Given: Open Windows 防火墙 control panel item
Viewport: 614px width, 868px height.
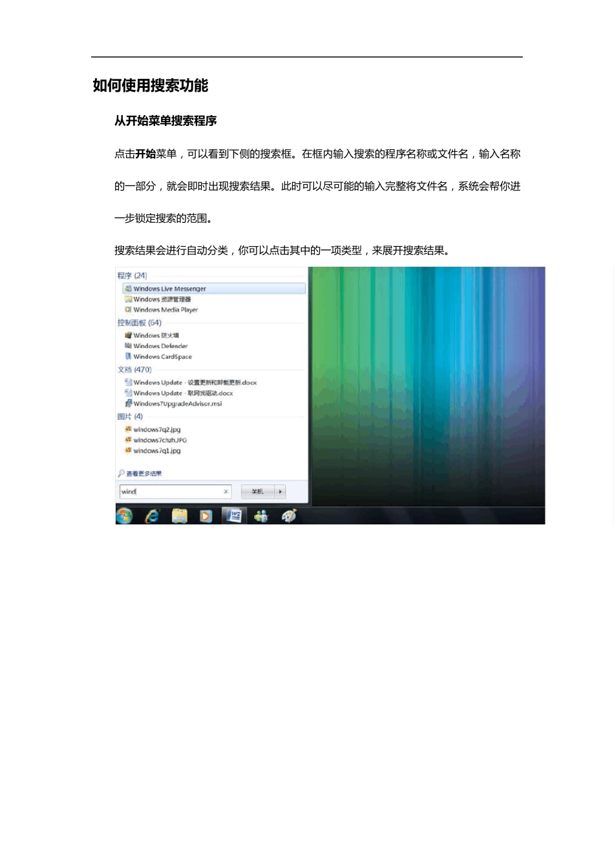Looking at the screenshot, I should (x=153, y=335).
